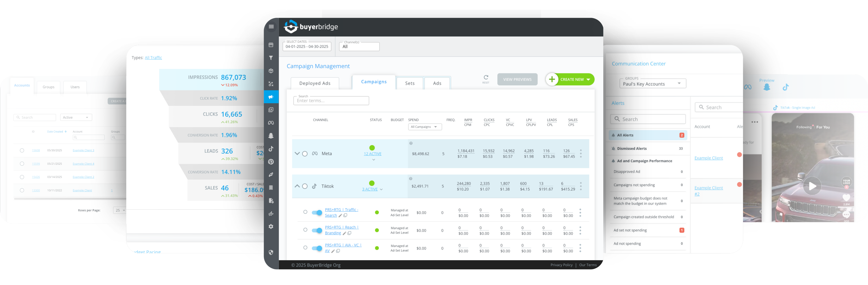Screen dimensions: 868x285
Task: Select radio for Traffic - Search campaign
Action: tap(305, 212)
